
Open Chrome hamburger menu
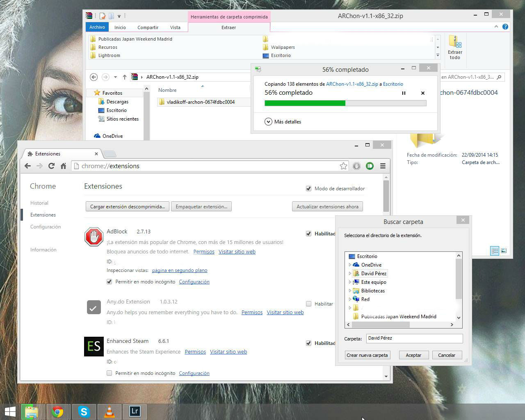(x=383, y=166)
